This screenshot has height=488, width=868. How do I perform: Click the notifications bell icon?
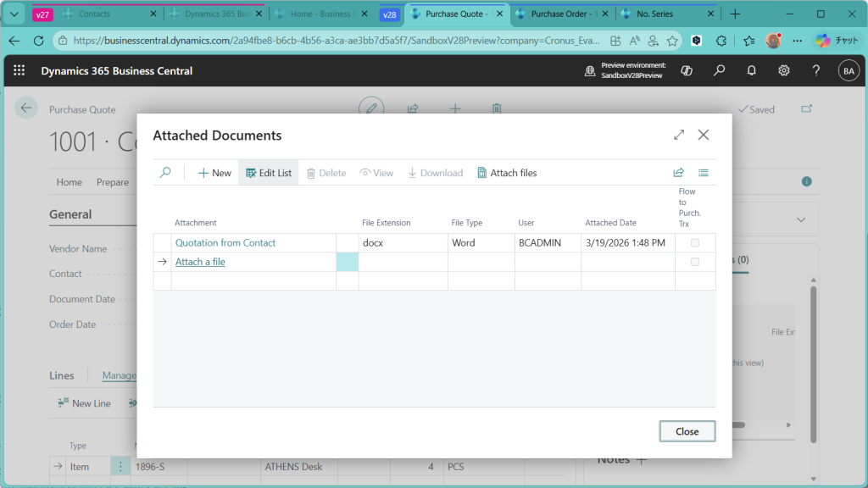point(751,71)
